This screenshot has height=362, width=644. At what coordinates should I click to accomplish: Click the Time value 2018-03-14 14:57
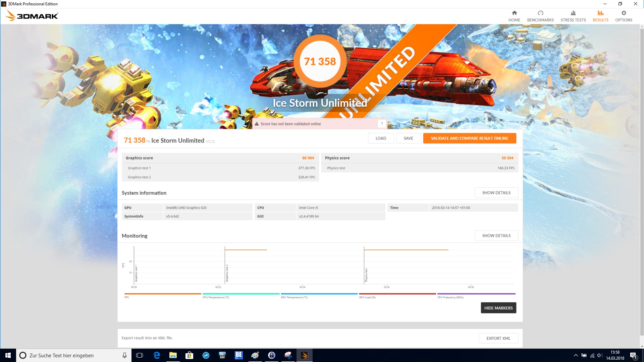[x=451, y=208]
